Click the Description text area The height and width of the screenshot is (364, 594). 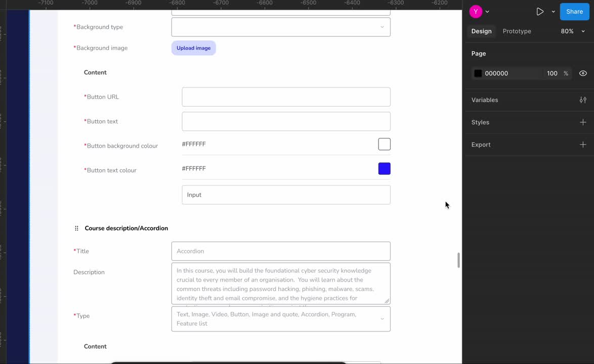(281, 284)
